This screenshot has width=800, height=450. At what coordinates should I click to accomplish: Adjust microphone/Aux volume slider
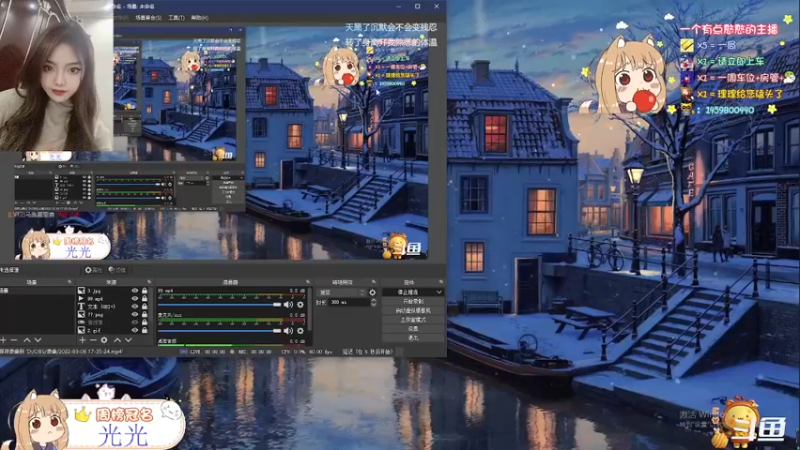219,330
